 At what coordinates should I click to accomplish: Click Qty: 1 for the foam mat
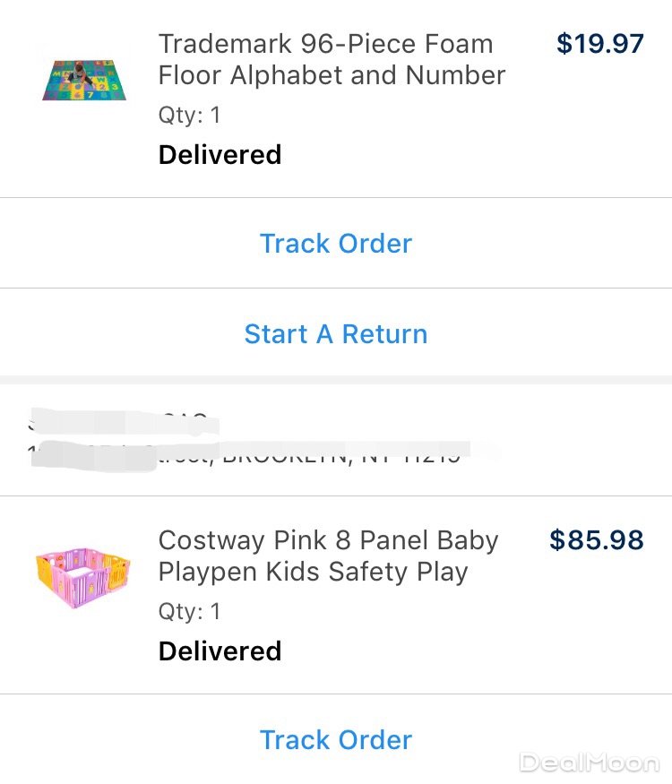pos(189,115)
